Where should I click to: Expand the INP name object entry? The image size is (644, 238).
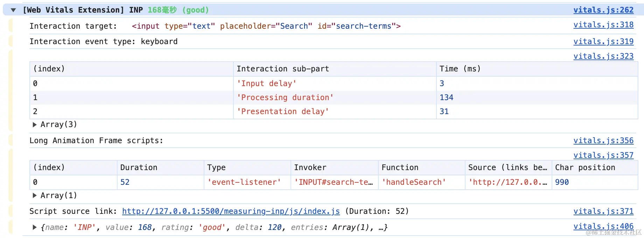35,227
